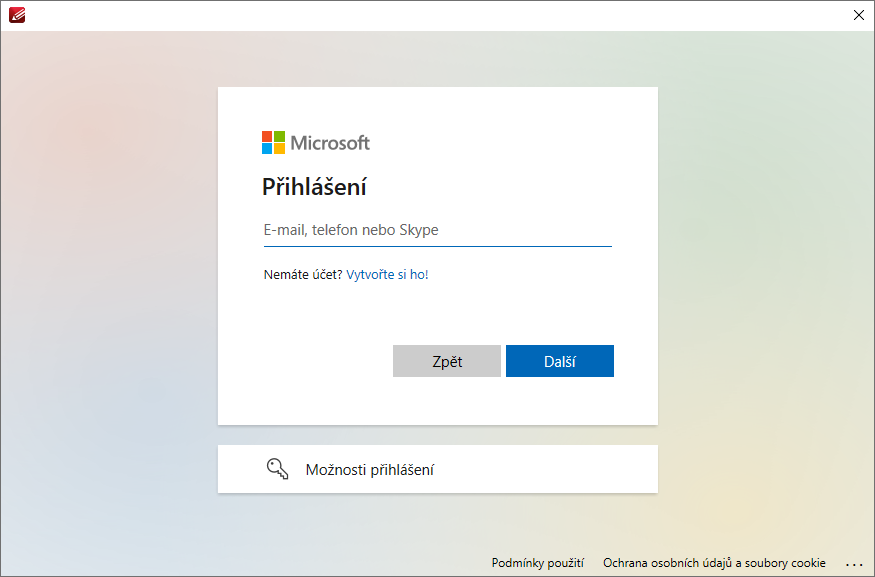Focus the E-mail, telefon nebo Skype field

pos(438,230)
